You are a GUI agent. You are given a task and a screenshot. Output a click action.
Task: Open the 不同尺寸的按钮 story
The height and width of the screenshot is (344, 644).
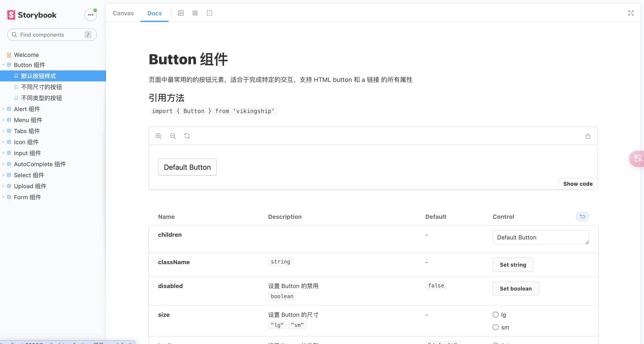click(42, 87)
